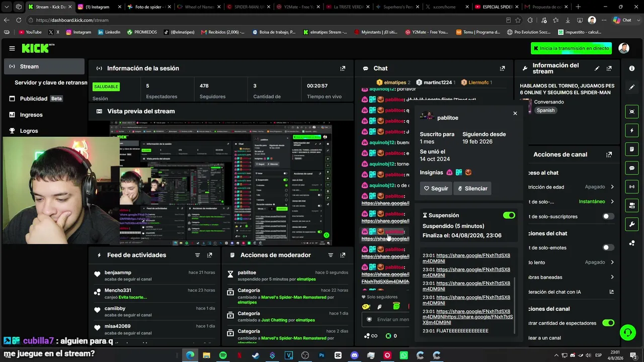Open the user avatar menu on Kick
Screen dimensions: 644x362
point(624,48)
